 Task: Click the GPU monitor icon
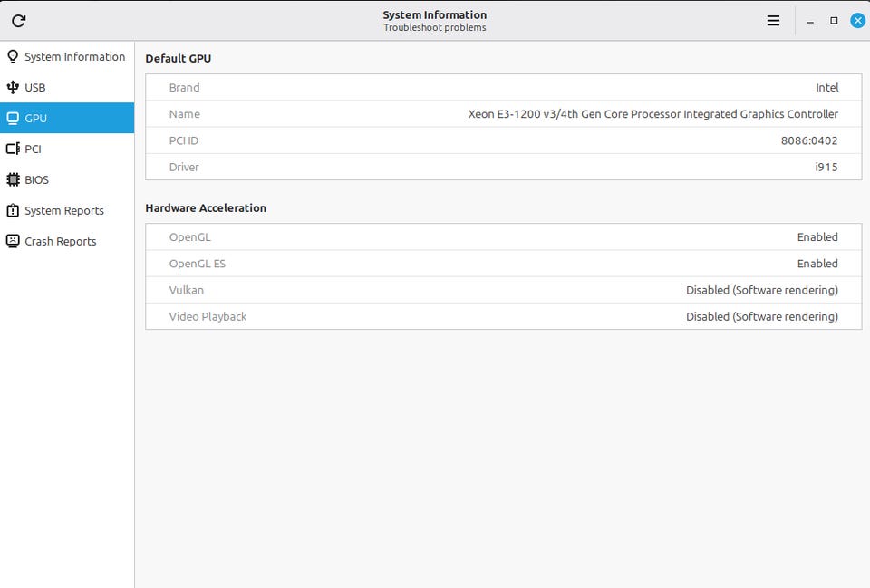click(13, 118)
